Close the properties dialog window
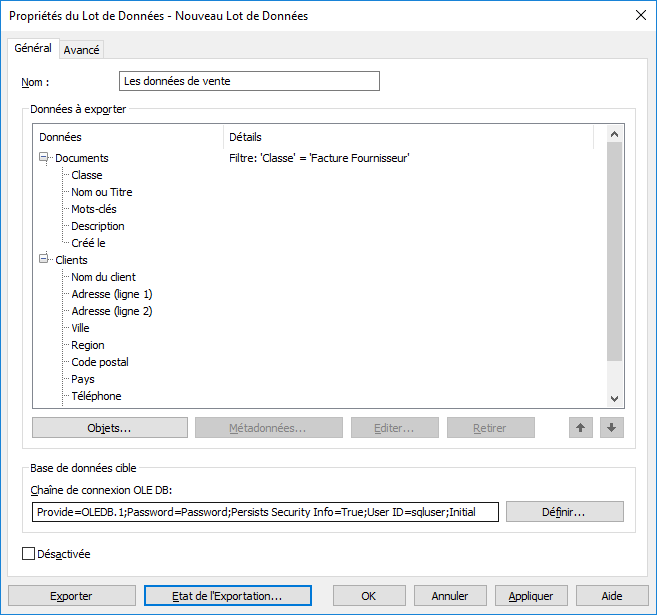657x615 pixels. [x=640, y=15]
